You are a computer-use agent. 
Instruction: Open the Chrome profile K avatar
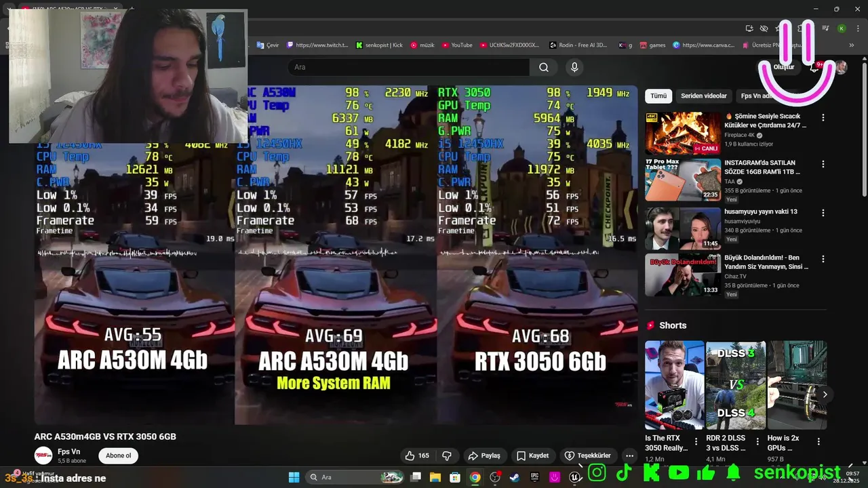click(x=842, y=28)
